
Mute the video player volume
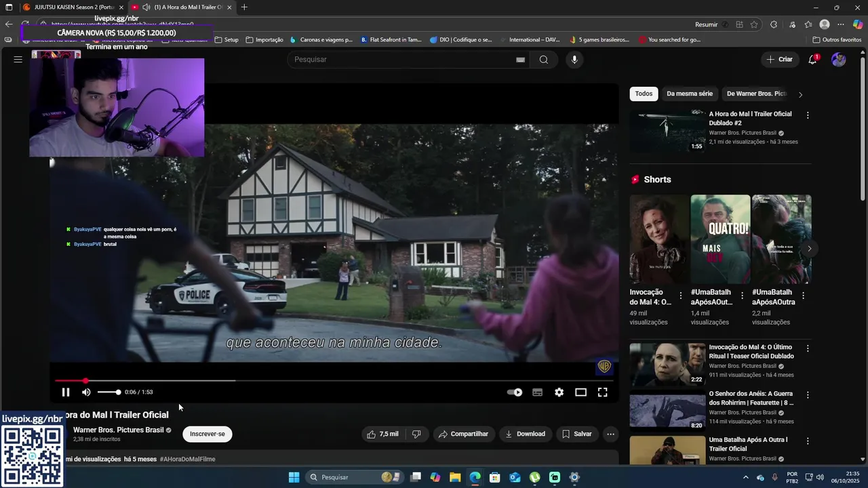point(86,392)
